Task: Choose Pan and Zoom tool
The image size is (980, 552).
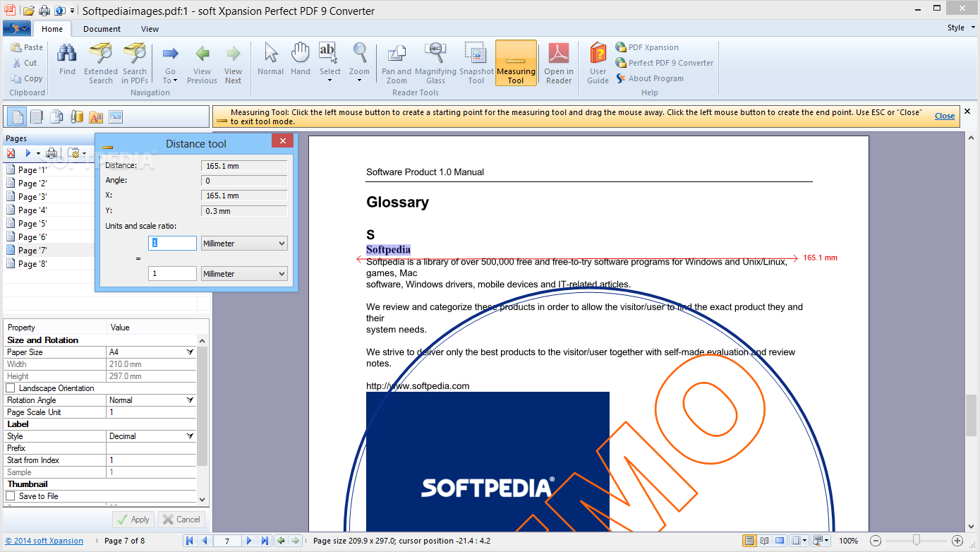Action: [397, 64]
